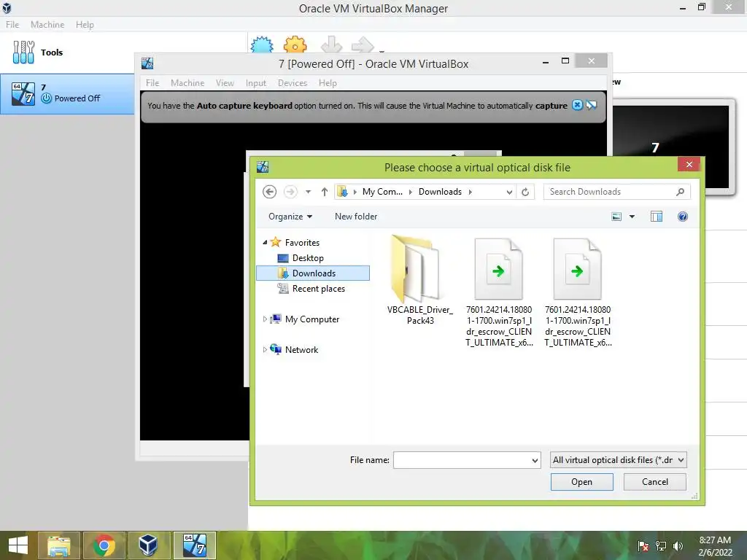747x560 pixels.
Task: Open View menu in VM window
Action: [225, 83]
